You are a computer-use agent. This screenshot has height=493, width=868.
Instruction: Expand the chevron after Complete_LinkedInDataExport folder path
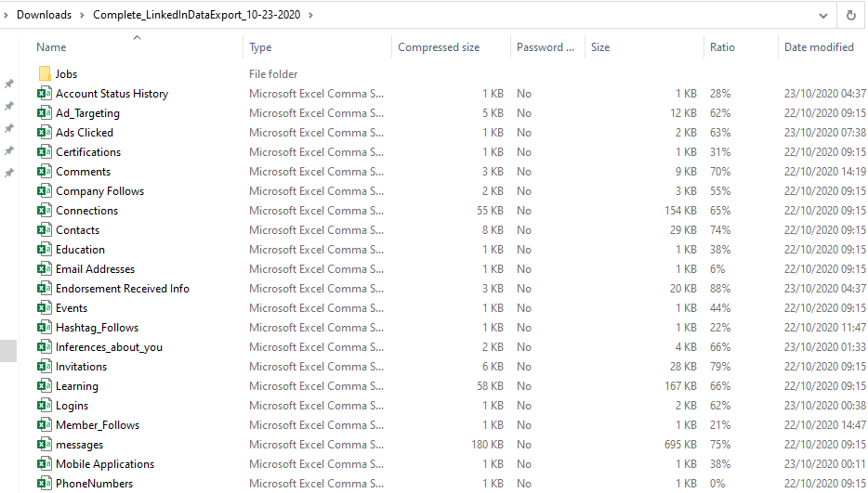tap(310, 15)
